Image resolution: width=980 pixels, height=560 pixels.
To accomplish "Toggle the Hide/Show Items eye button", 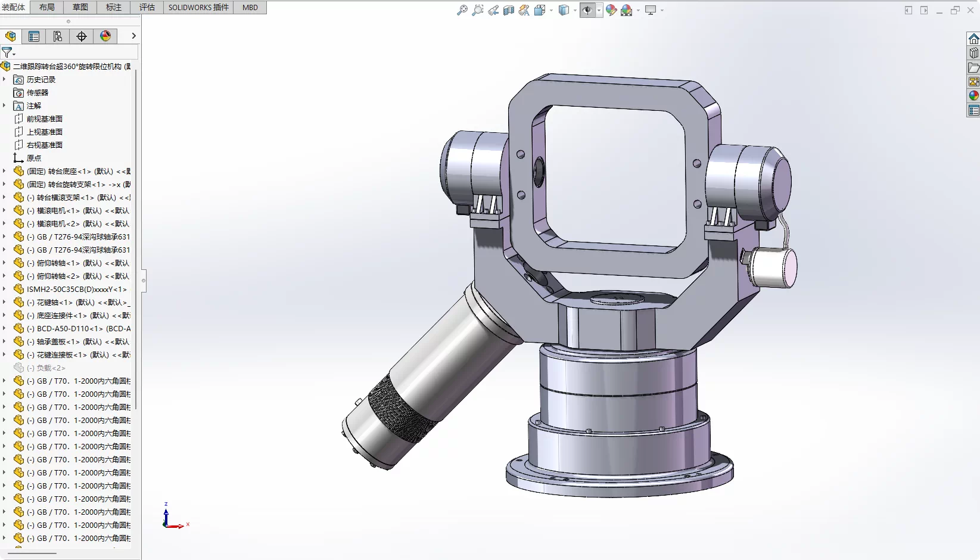I will click(x=587, y=10).
